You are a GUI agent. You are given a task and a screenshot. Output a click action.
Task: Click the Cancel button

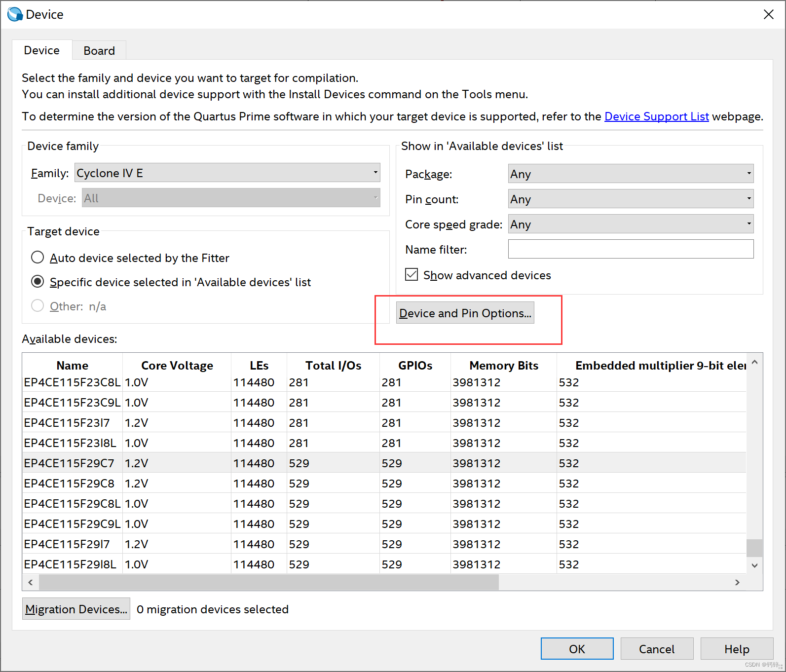[657, 649]
